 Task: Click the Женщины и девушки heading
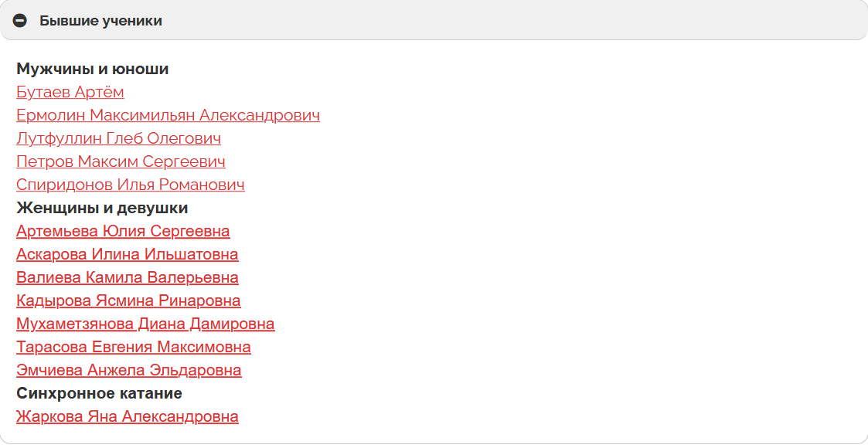(x=102, y=209)
